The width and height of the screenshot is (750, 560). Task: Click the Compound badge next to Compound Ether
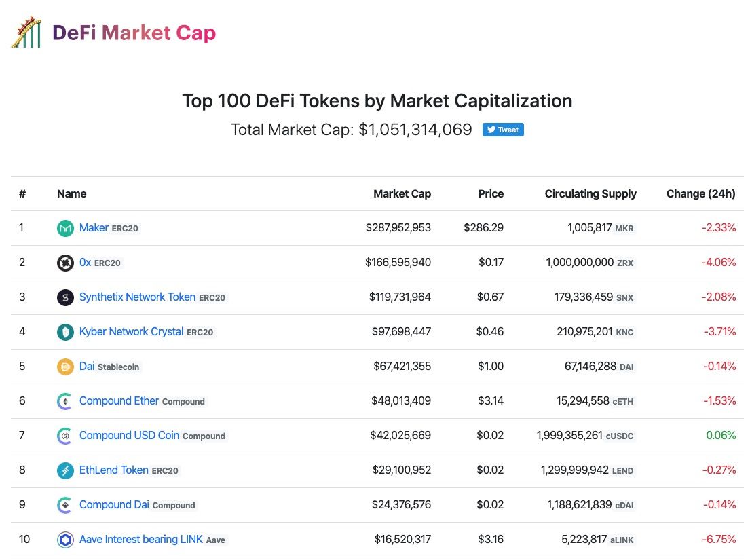183,401
